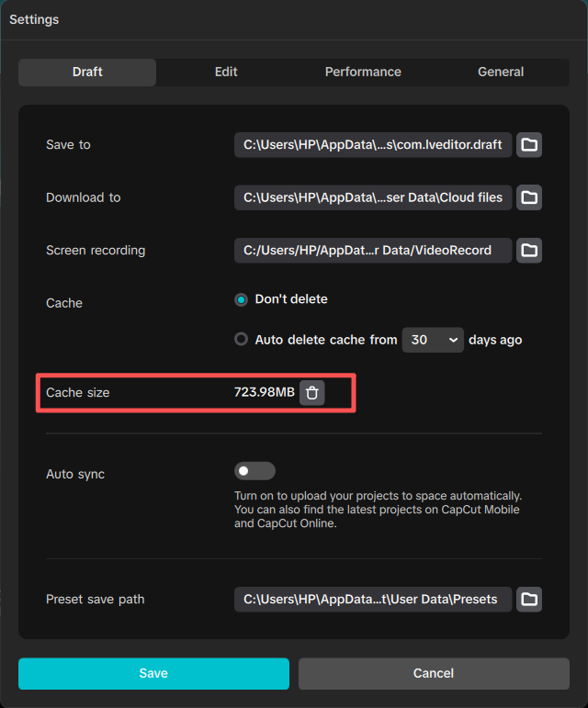This screenshot has width=588, height=708.
Task: Browse folder for Preset save path
Action: tap(529, 600)
